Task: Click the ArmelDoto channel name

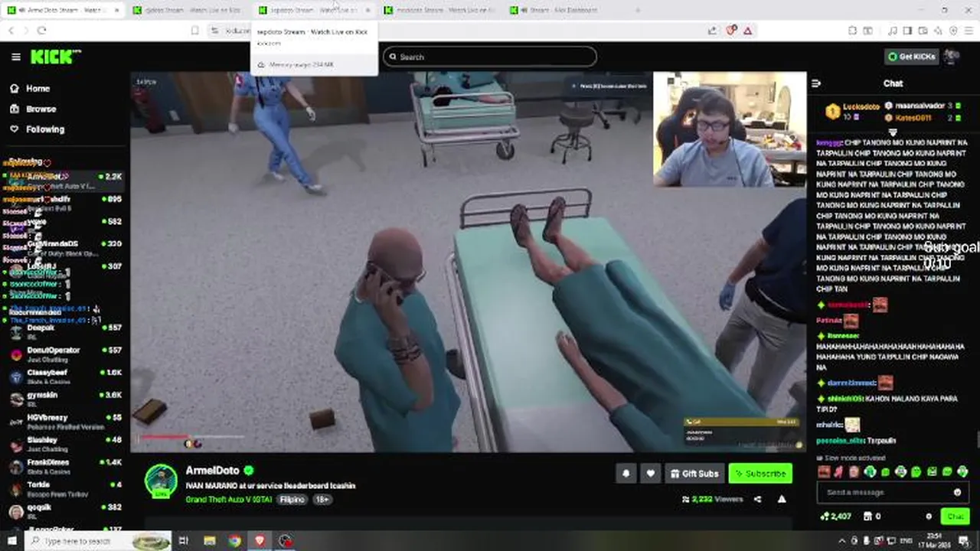Action: click(x=212, y=471)
